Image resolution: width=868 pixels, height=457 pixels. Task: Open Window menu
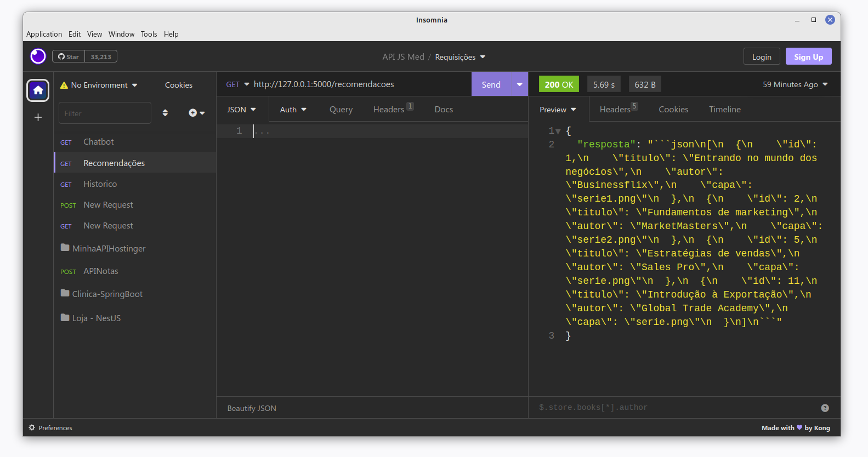(x=121, y=34)
